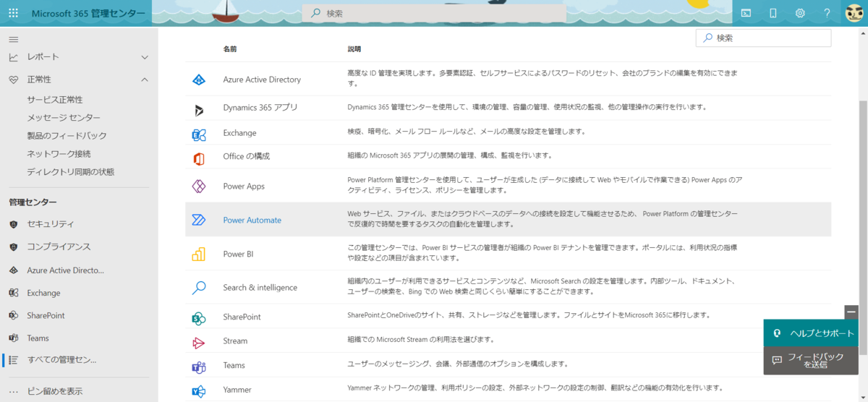Click the Yammer icon in the list
868x402 pixels.
tap(199, 391)
